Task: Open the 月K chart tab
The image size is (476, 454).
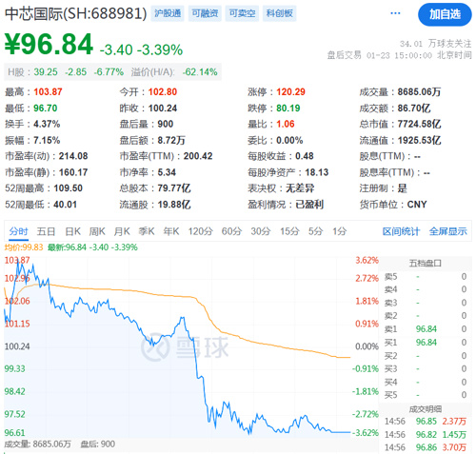Action: 122,231
